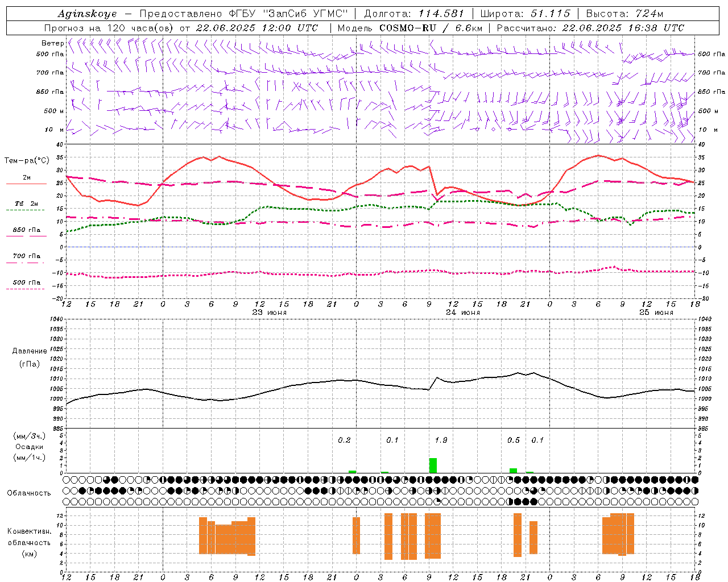The height and width of the screenshot is (582, 728).
Task: Click the 0.5 precipitation amount value
Action: (514, 440)
